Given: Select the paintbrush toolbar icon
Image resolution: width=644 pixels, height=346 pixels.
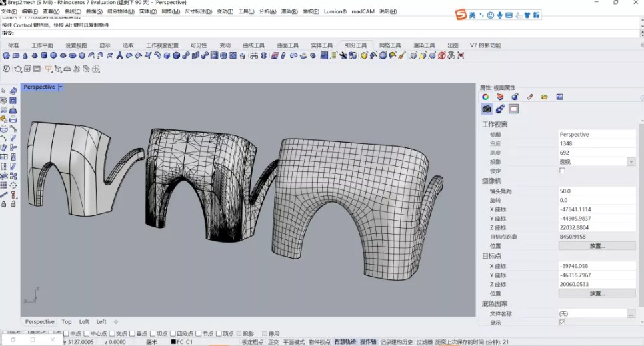Looking at the screenshot, I should tap(402, 55).
